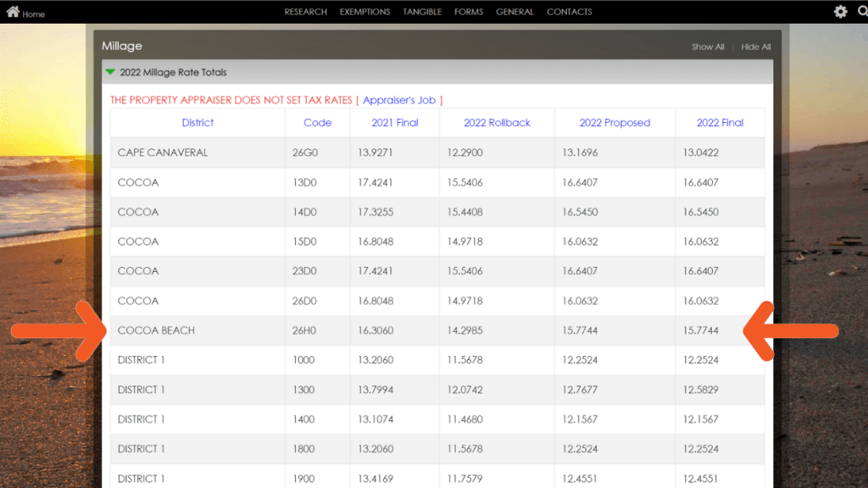Sort by the 2022 Proposed column header
Screen dimensions: 868x488
615,123
